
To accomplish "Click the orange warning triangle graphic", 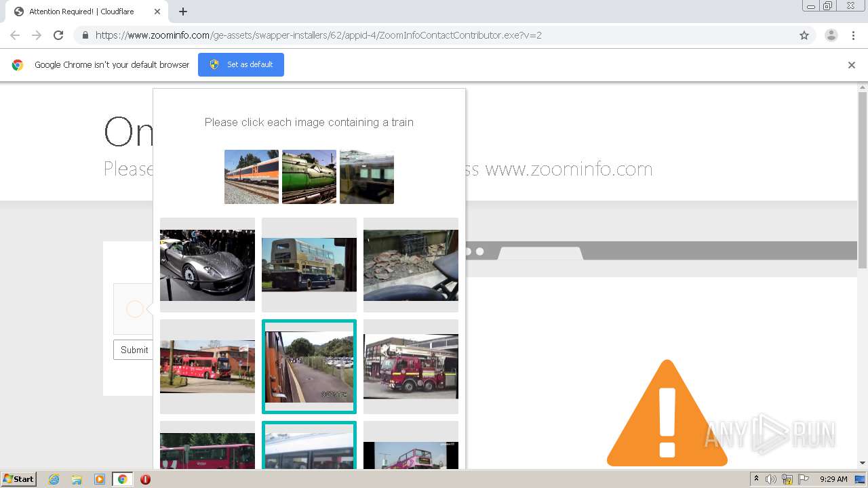I will [667, 413].
